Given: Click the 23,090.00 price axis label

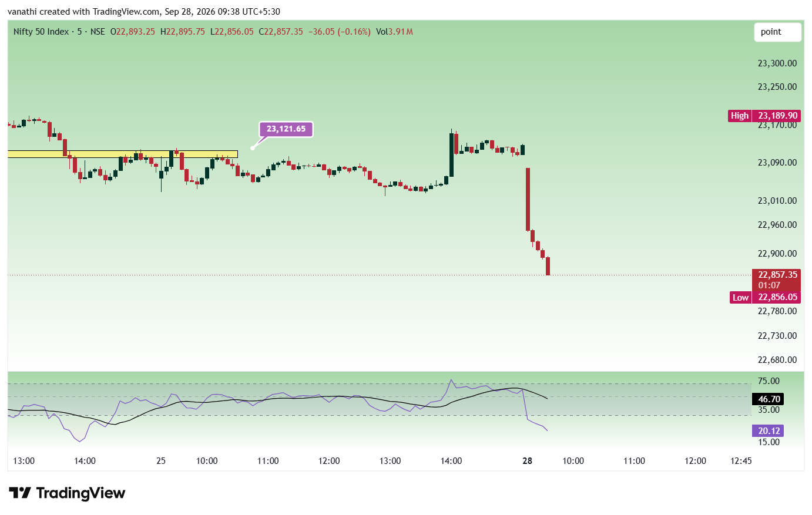Looking at the screenshot, I should point(777,163).
